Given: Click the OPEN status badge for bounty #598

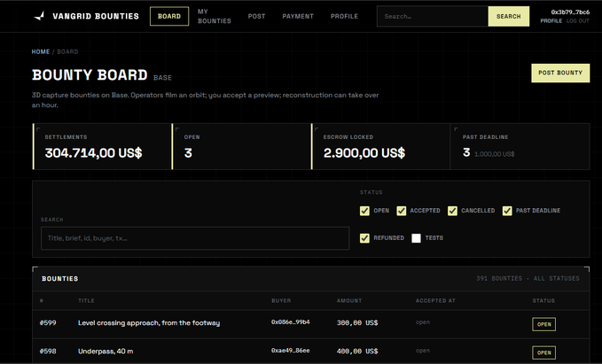Looking at the screenshot, I should (544, 352).
